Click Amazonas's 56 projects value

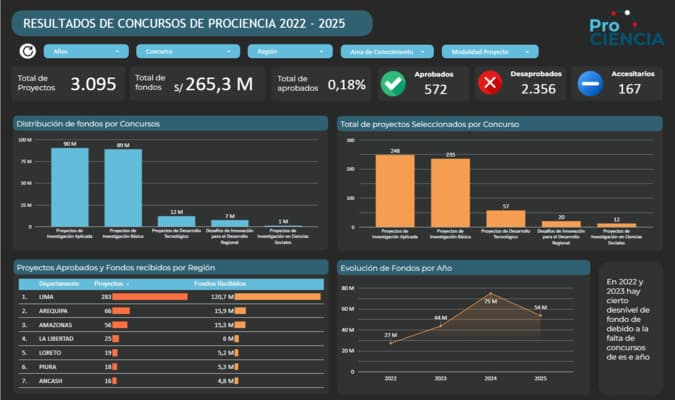tap(108, 325)
